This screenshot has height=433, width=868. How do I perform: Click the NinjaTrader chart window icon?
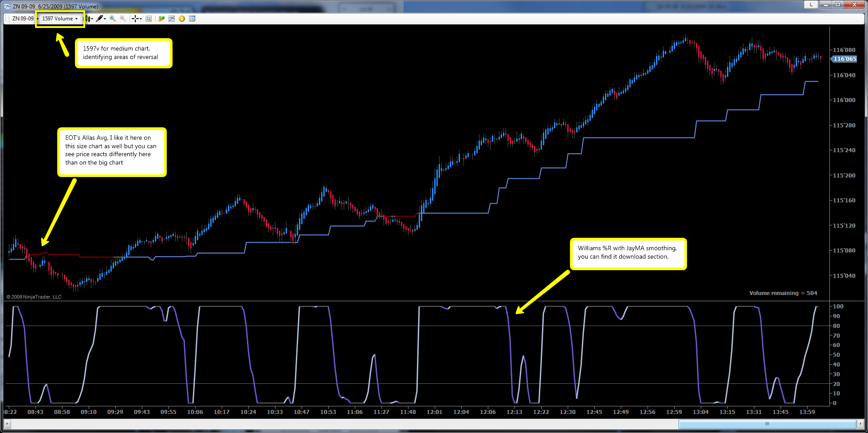(7, 6)
